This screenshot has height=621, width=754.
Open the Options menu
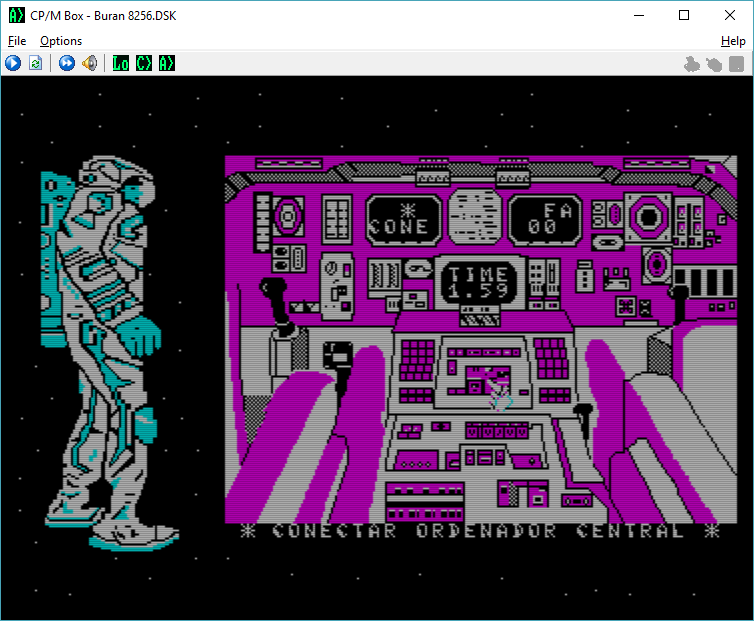tap(61, 41)
